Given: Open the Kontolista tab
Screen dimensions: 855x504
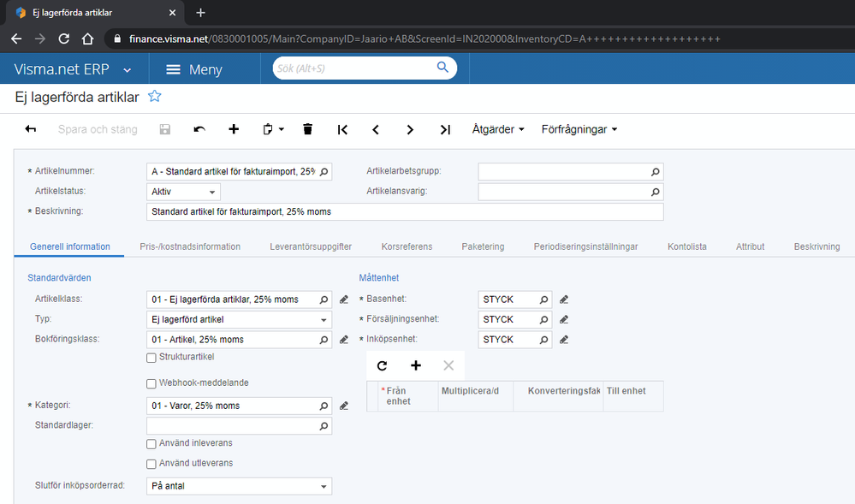Looking at the screenshot, I should click(686, 246).
